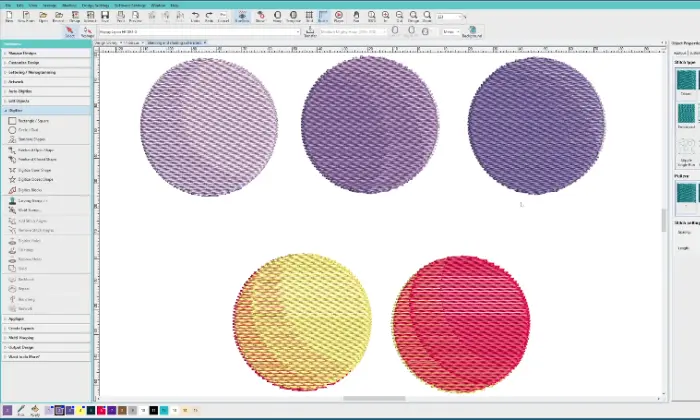Click the Print icon in toolbar

pyautogui.click(x=121, y=17)
